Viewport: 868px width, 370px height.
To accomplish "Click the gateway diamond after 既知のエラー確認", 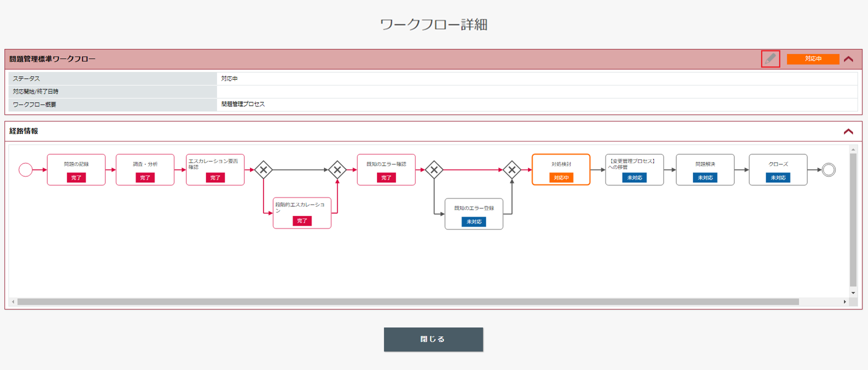I will 434,170.
